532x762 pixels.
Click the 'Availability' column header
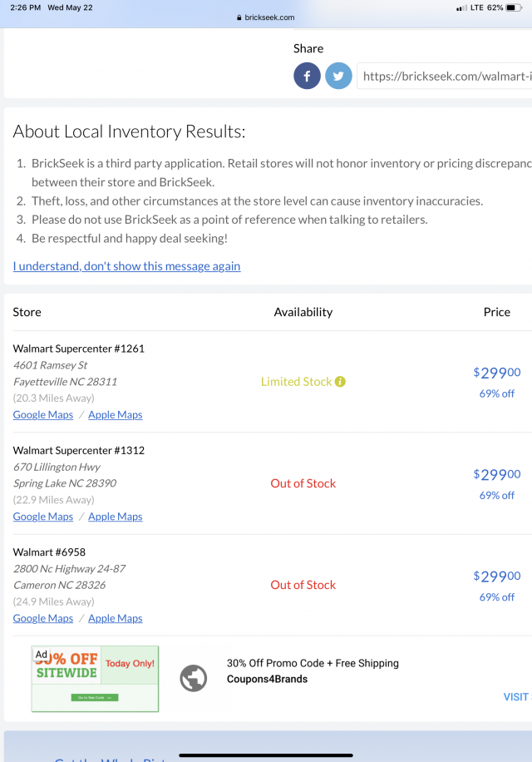(x=303, y=312)
